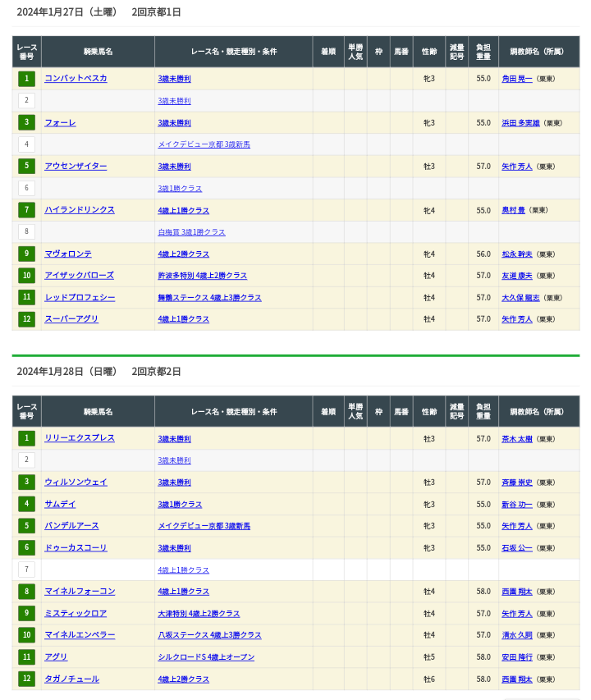Open 大津特別 4歳上2勝クラス race link

point(199,614)
